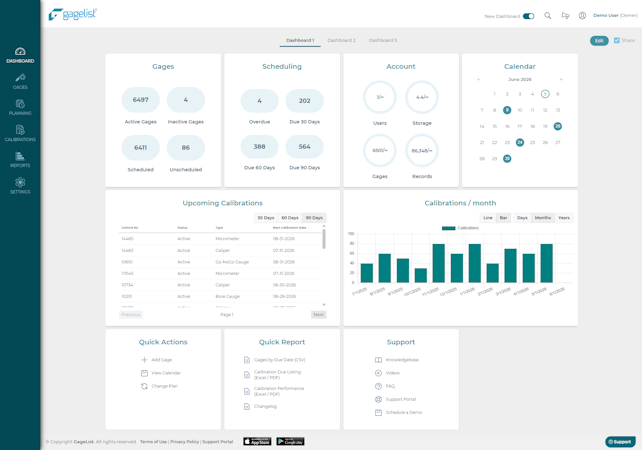Switch chart to Line view

click(x=488, y=218)
